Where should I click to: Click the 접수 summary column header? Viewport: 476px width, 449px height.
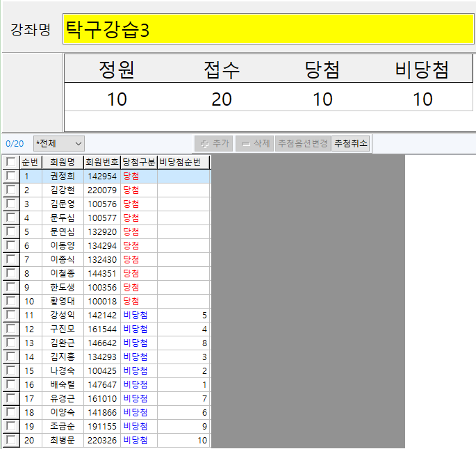(222, 70)
